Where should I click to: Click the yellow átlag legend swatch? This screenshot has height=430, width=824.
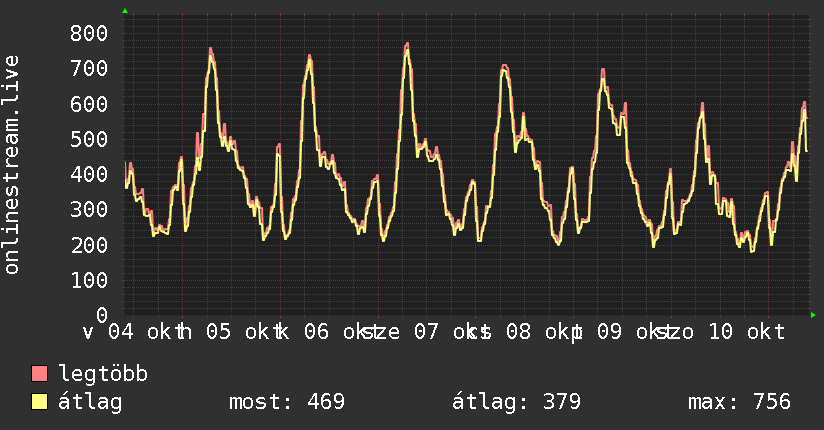[39, 401]
